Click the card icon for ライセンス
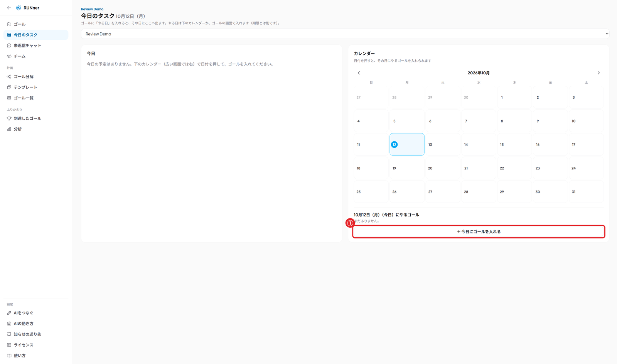Viewport: 617px width, 364px height. click(x=9, y=345)
